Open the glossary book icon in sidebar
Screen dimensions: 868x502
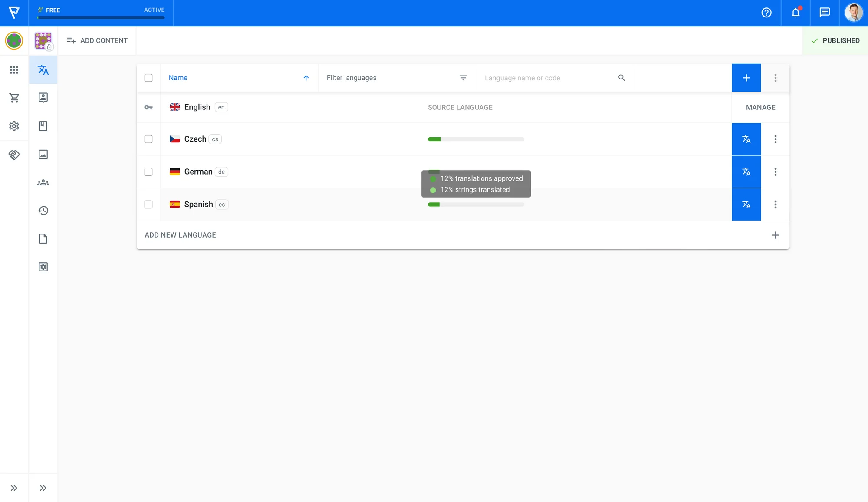click(43, 126)
